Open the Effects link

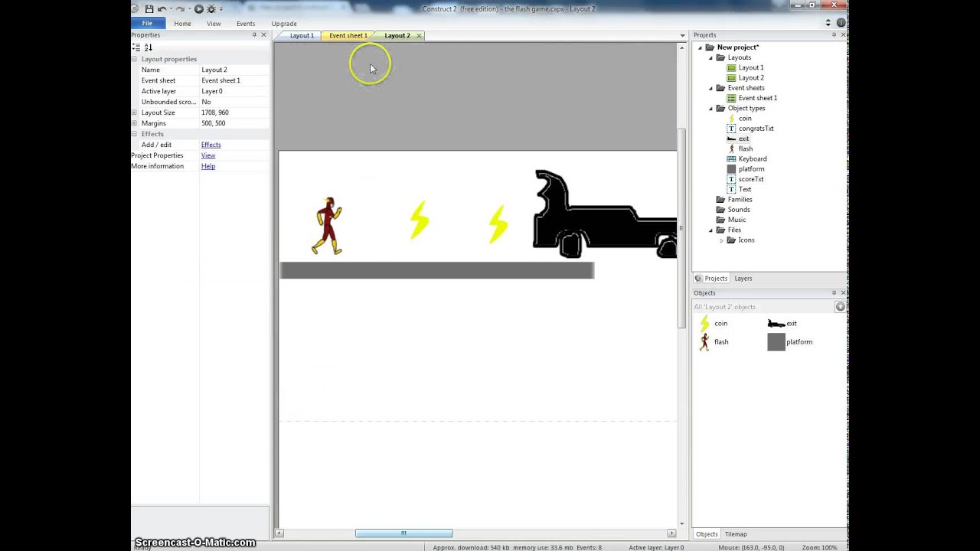pos(211,145)
